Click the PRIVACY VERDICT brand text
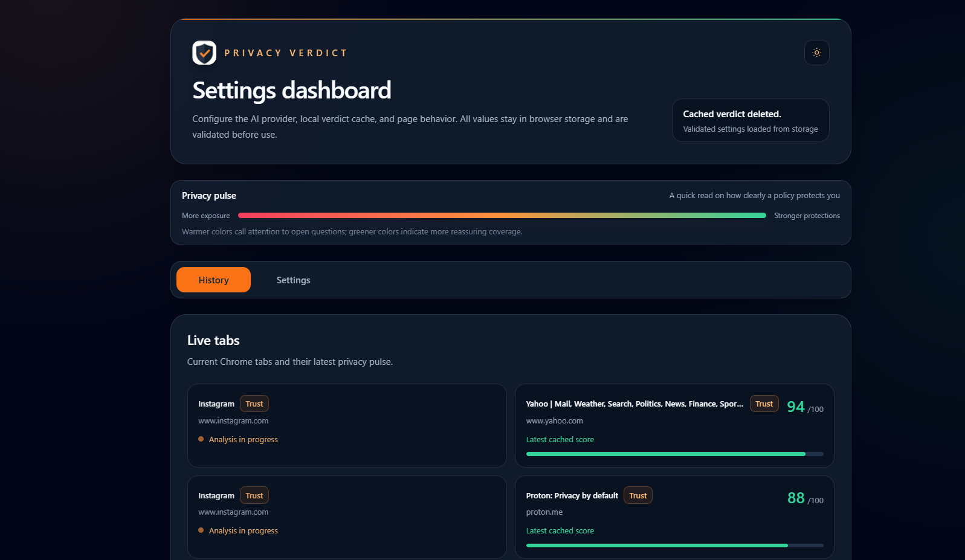Screen dimensions: 965x560 tap(286, 53)
